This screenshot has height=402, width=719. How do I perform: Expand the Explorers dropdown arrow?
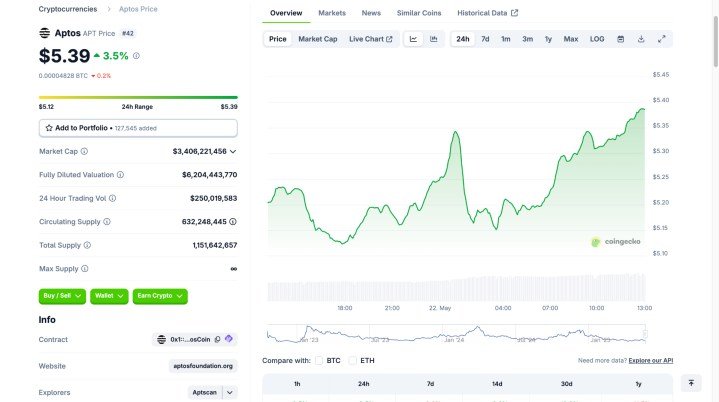pos(230,392)
